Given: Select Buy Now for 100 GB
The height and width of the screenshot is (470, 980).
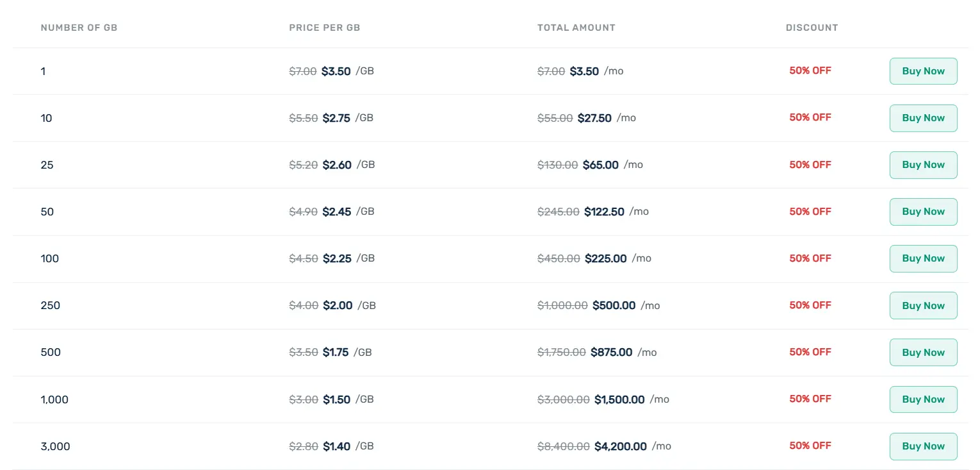Looking at the screenshot, I should (923, 258).
